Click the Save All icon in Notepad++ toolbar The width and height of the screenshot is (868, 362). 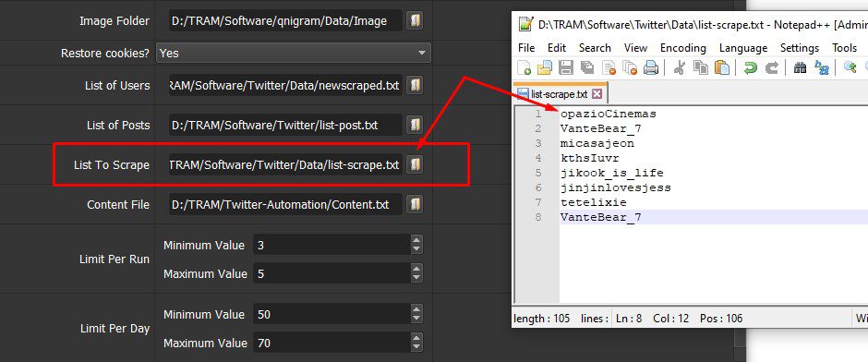(587, 68)
